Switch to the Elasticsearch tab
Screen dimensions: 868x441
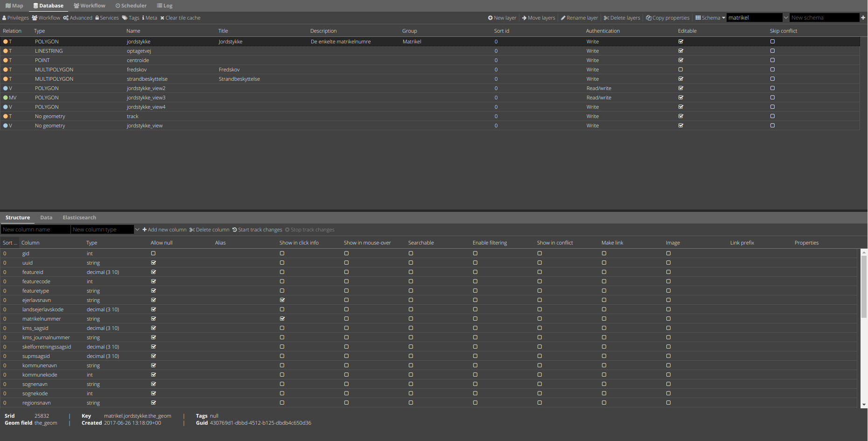point(79,217)
